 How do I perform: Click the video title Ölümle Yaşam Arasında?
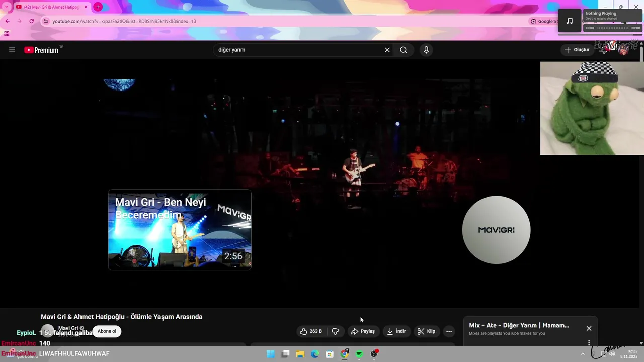122,317
